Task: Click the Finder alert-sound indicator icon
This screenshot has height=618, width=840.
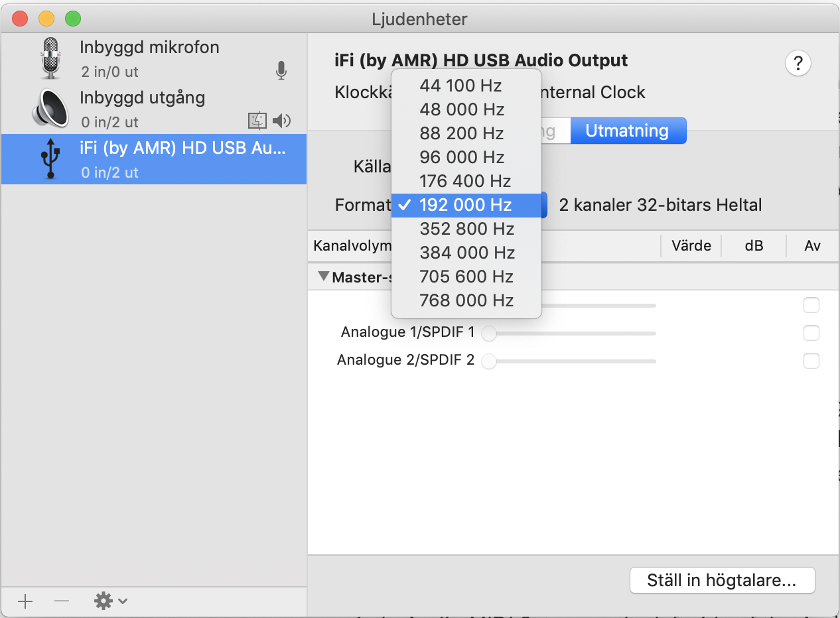Action: tap(257, 121)
